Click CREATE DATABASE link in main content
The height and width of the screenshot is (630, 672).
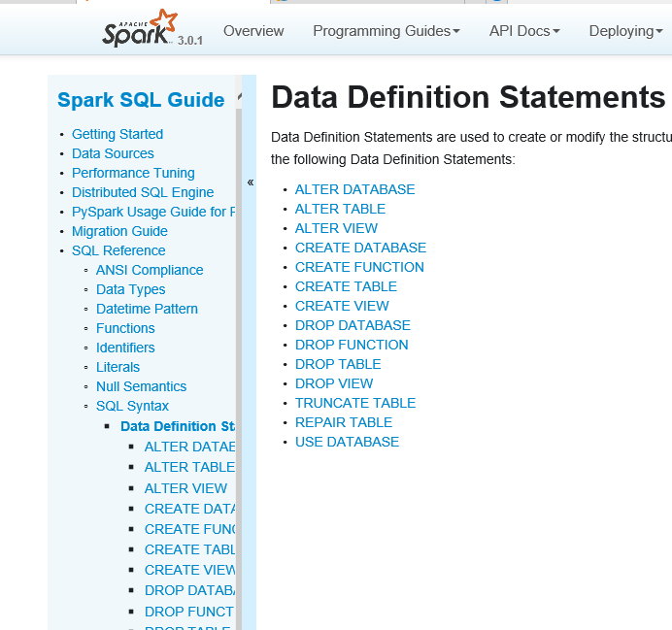coord(360,248)
